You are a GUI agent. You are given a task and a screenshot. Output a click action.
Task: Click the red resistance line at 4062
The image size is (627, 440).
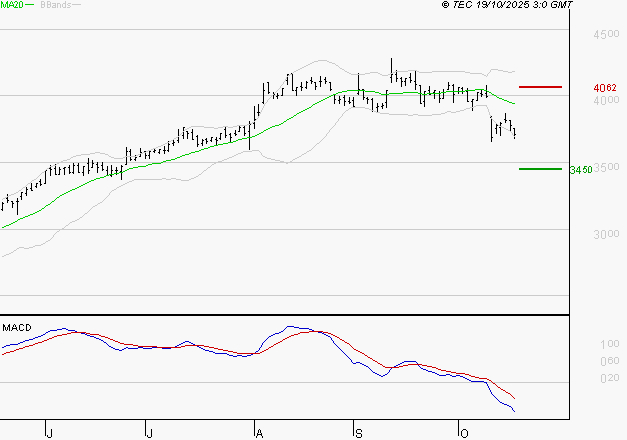pyautogui.click(x=540, y=87)
